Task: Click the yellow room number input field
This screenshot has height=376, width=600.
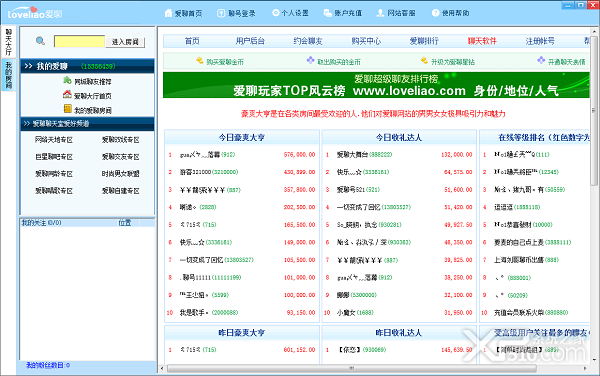Action: click(x=79, y=41)
